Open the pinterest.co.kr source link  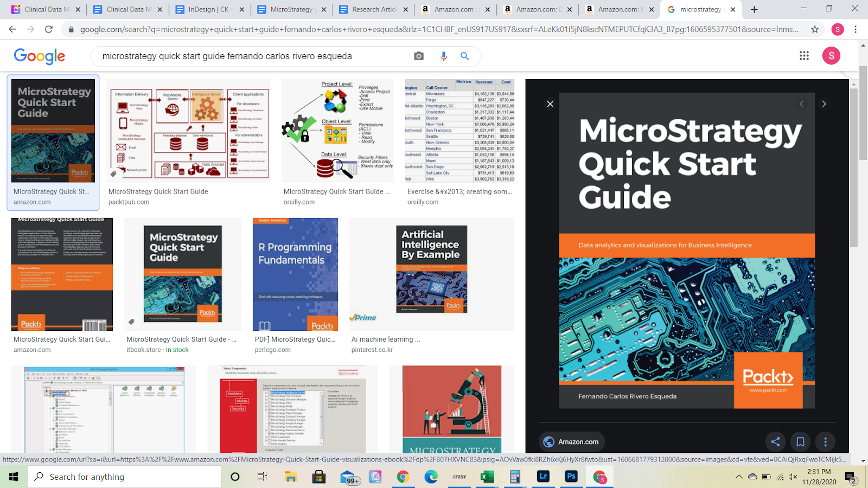(x=372, y=350)
